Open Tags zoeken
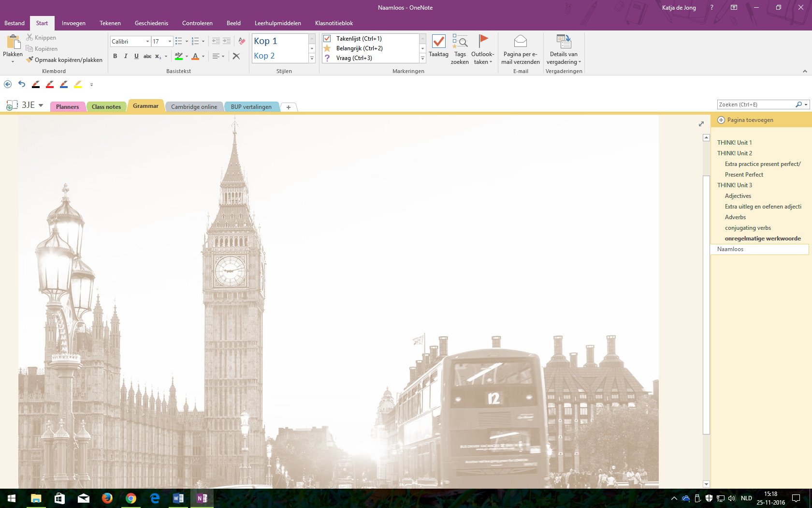The image size is (812, 508). coord(460,49)
